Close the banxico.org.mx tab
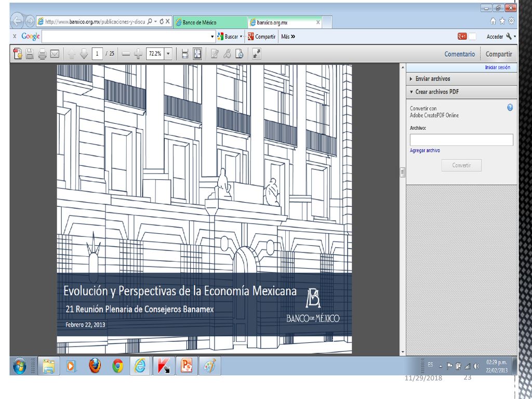Image resolution: width=532 pixels, height=399 pixels. pos(318,22)
